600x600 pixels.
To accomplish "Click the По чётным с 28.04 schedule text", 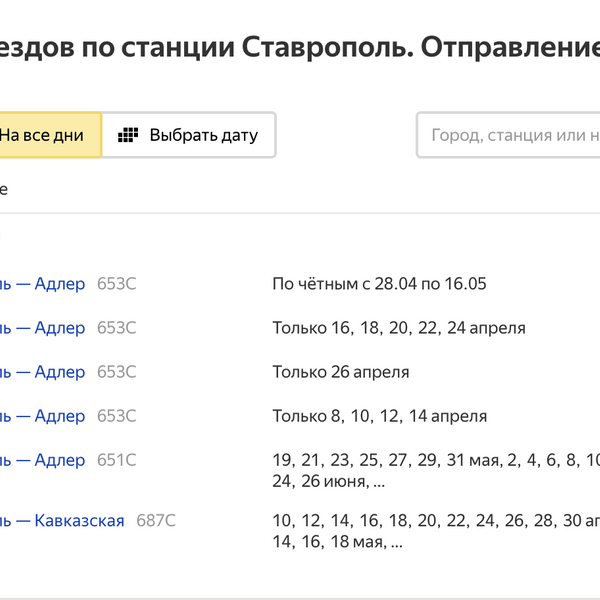I will [x=379, y=284].
